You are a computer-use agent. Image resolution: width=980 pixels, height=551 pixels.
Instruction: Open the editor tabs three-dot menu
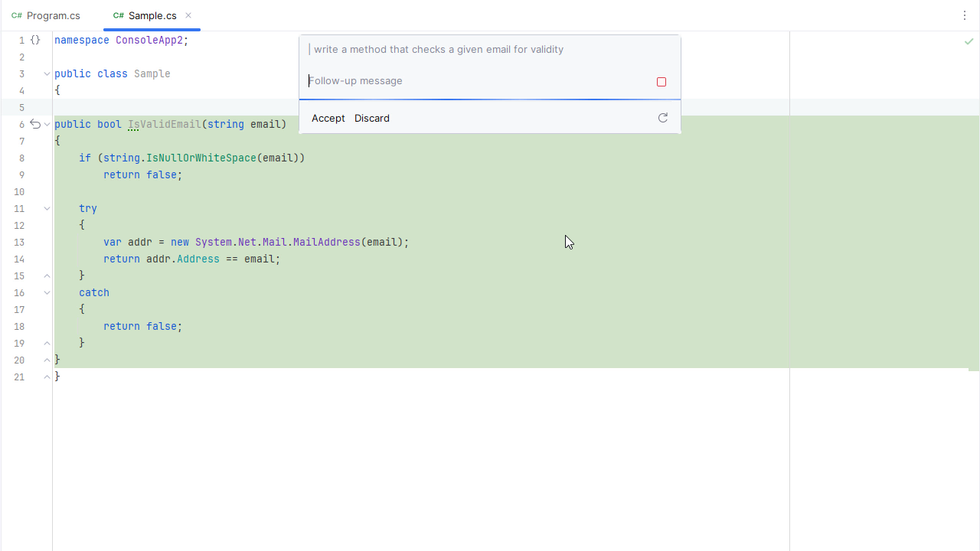pyautogui.click(x=965, y=15)
